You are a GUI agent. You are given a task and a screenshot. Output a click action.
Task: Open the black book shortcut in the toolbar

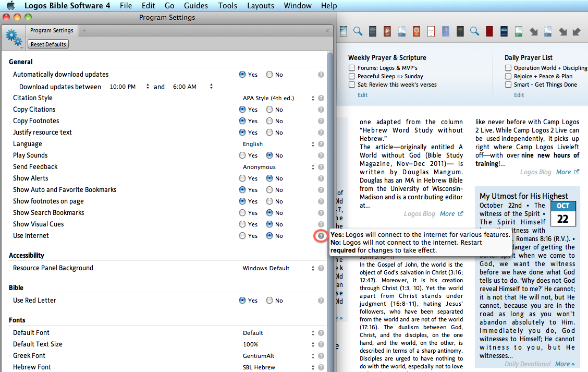(x=460, y=31)
